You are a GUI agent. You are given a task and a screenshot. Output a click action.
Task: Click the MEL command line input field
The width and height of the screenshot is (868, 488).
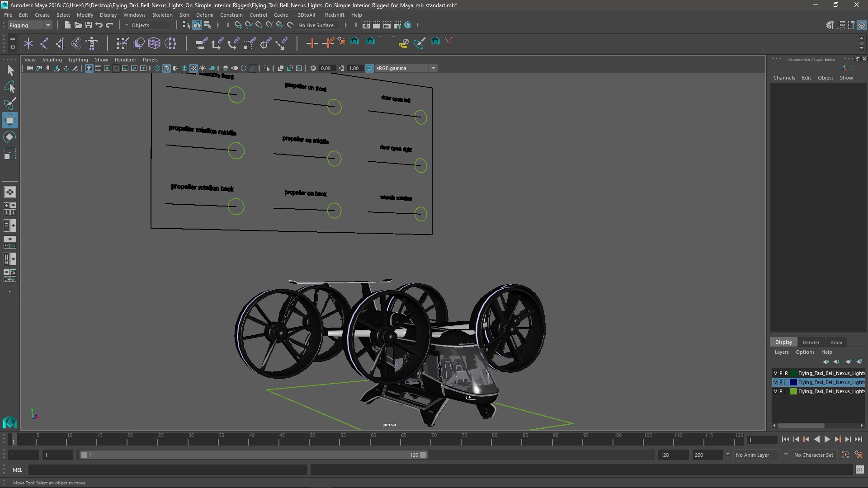click(x=168, y=470)
